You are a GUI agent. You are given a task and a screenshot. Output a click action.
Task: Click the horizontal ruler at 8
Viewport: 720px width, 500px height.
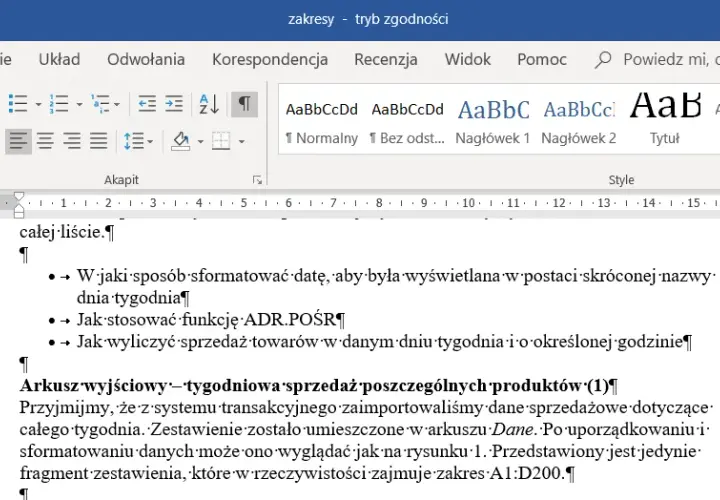379,202
